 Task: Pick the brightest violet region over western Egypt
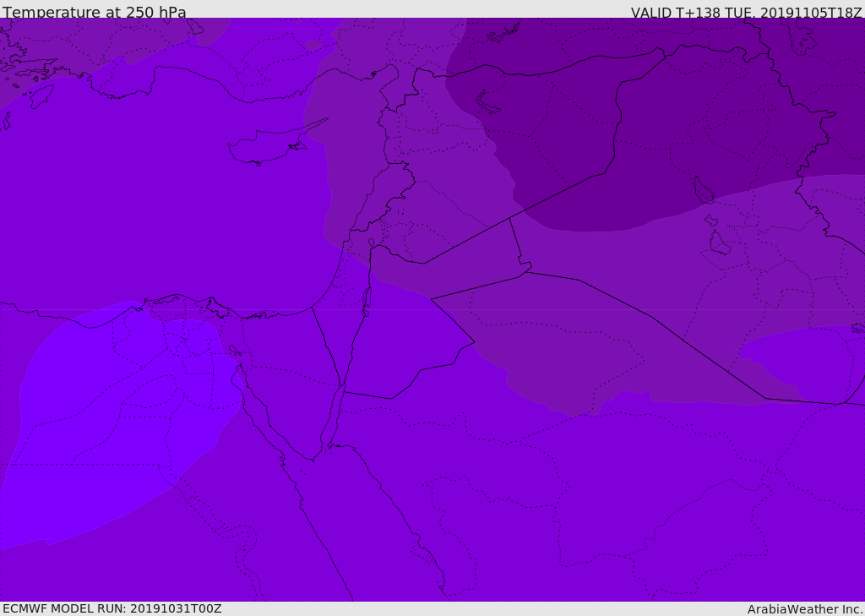[x=101, y=439]
